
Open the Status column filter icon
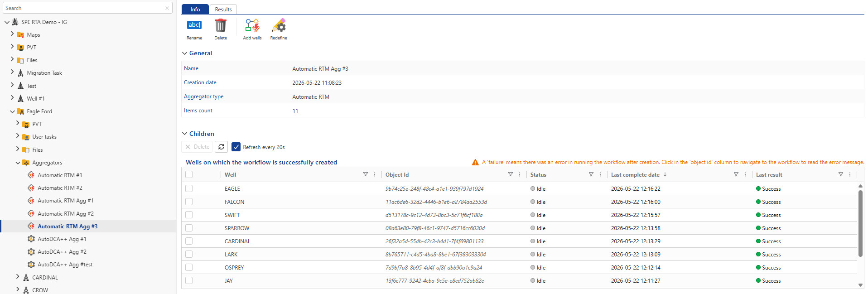[591, 174]
